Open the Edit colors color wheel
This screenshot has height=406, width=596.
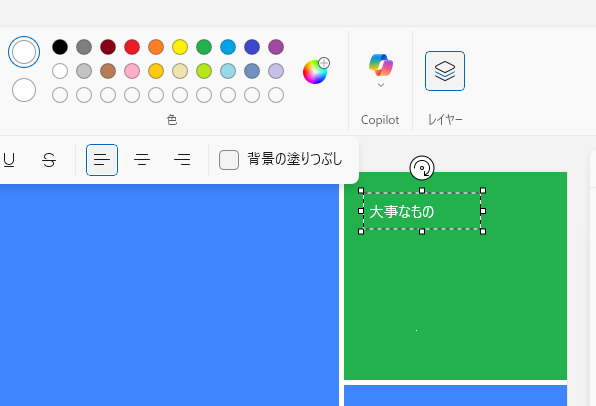(315, 71)
